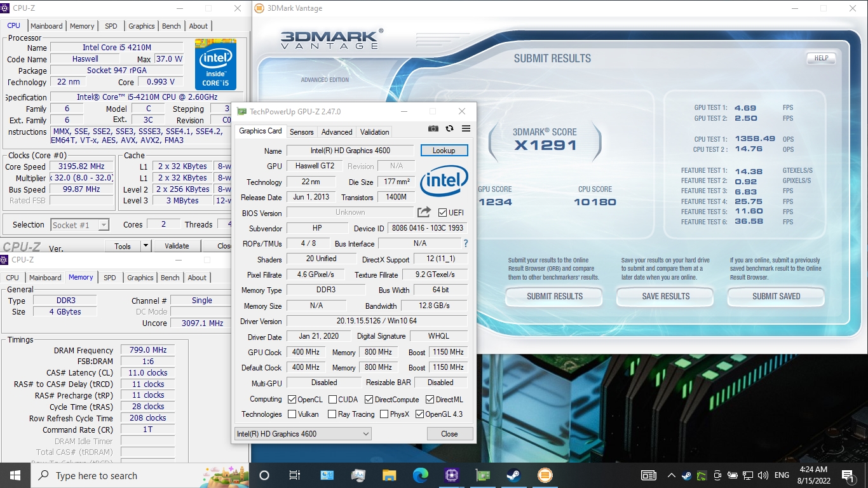This screenshot has height=488, width=868.
Task: Open the Windows Start menu
Action: (x=15, y=475)
